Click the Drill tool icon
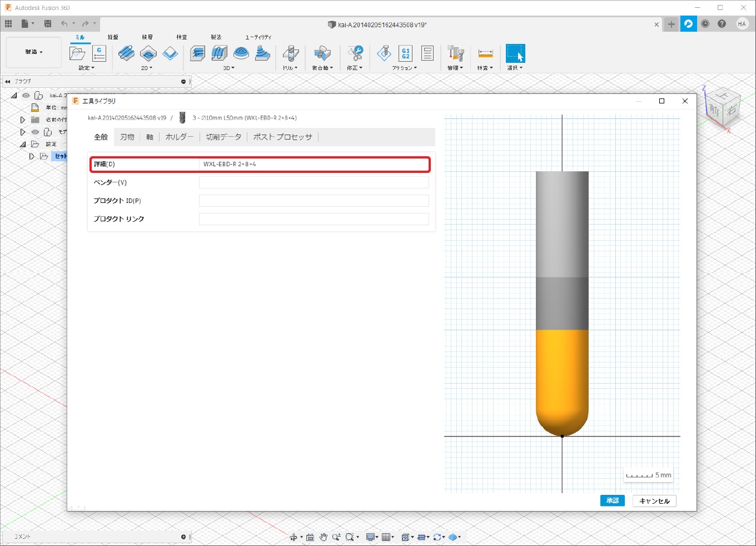Viewport: 756px width, 546px height. click(x=290, y=54)
